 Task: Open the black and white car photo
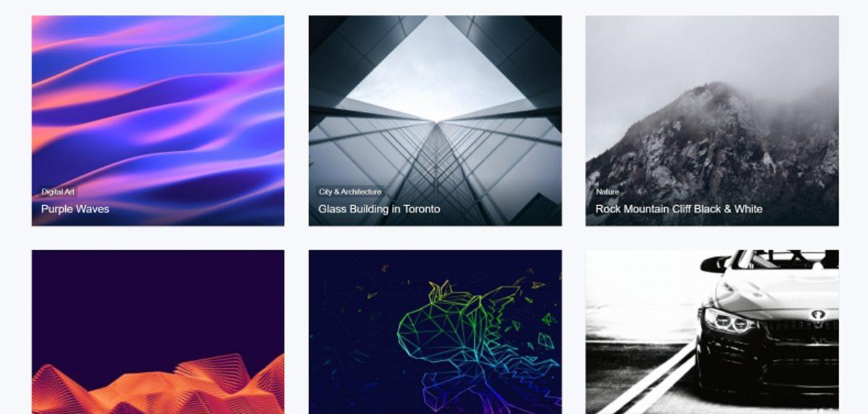click(712, 332)
